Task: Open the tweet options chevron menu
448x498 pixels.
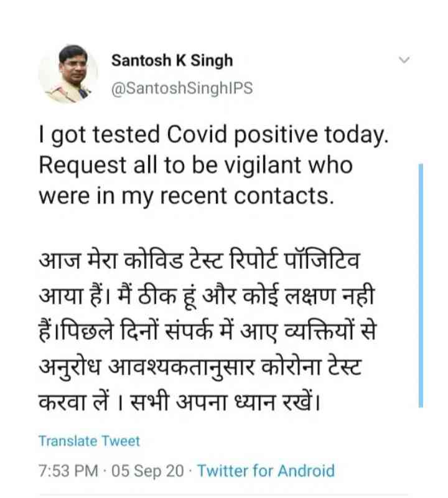Action: click(x=404, y=60)
